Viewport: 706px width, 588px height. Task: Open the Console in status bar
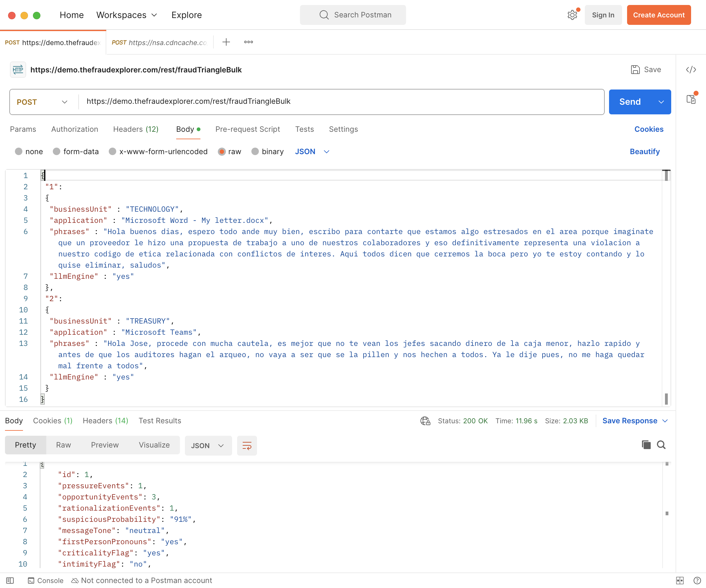(46, 580)
